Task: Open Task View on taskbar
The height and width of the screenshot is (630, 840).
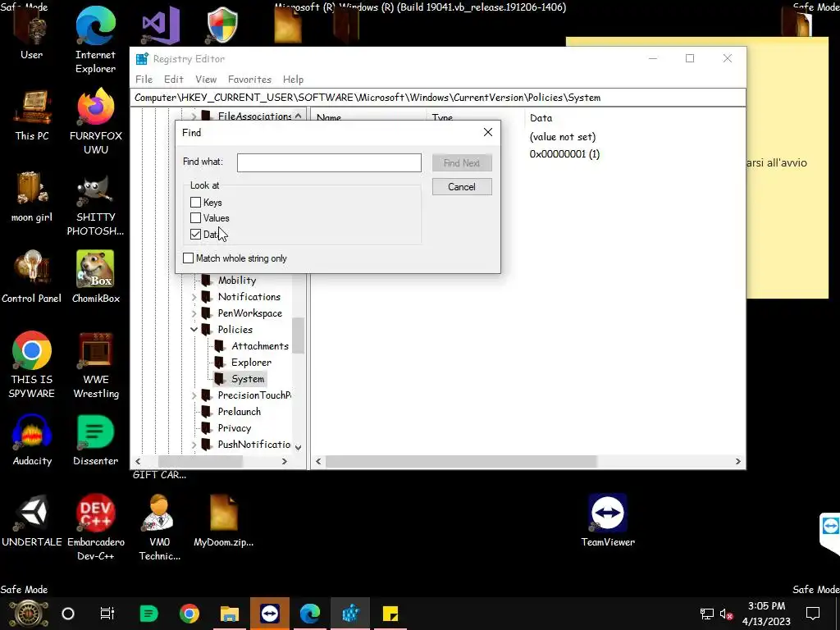Action: (x=107, y=614)
